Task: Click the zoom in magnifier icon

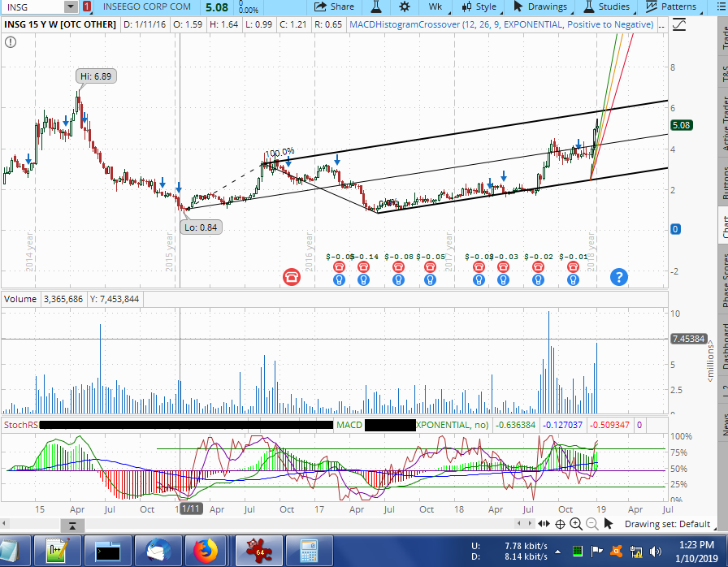Action: (576, 524)
